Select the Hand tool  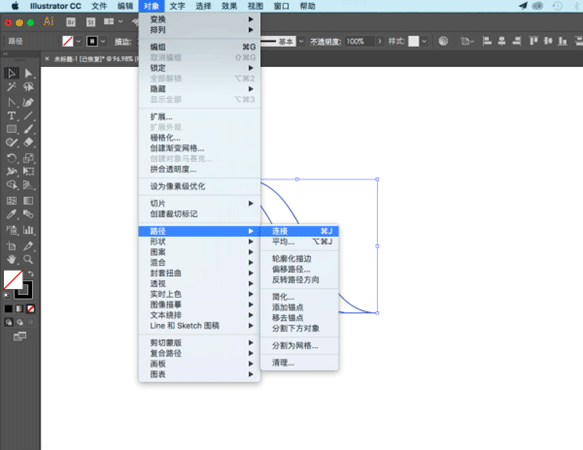(x=12, y=259)
